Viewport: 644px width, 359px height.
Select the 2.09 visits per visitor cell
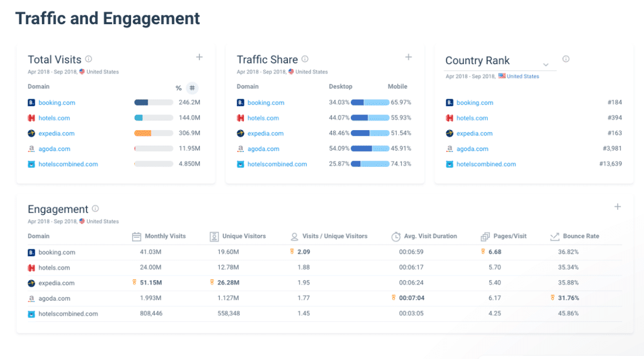[x=304, y=252]
